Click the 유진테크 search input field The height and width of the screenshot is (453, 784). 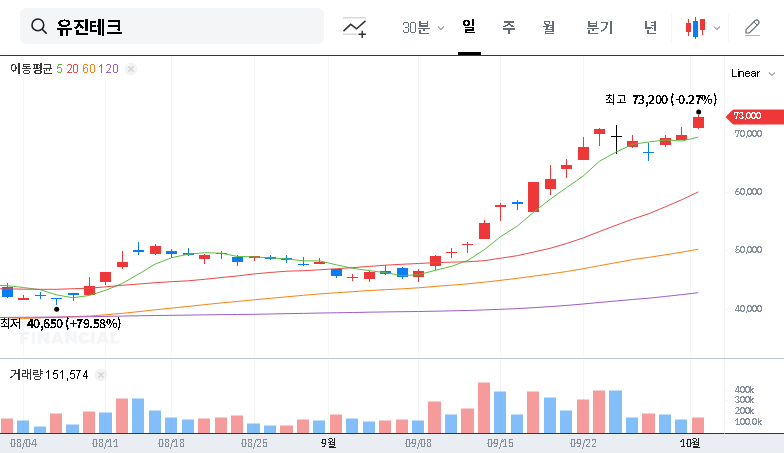point(180,27)
